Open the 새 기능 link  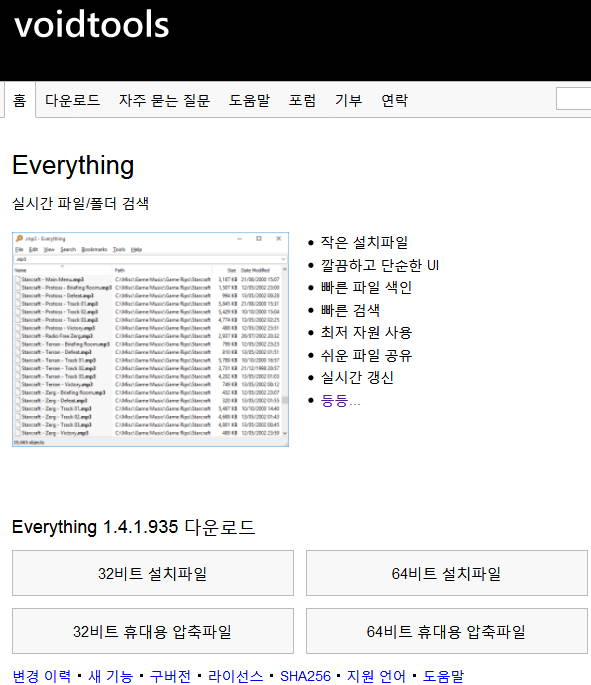point(111,676)
